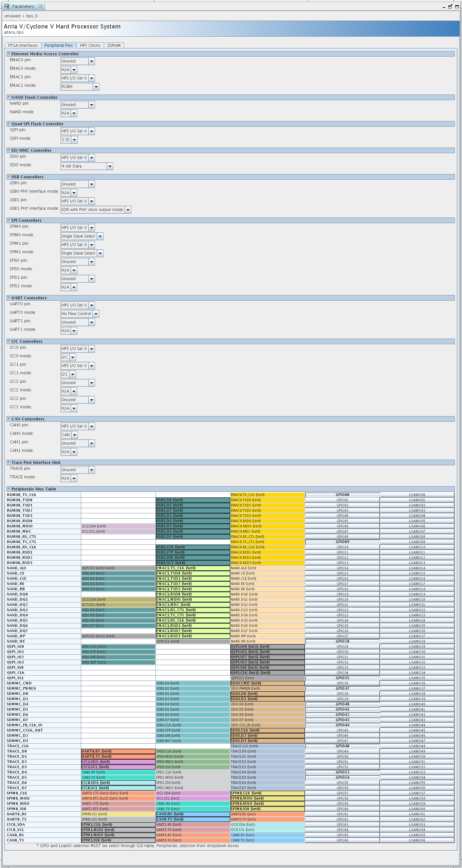The width and height of the screenshot is (462, 868).
Task: Click the UART0.RX (Set0) cell in TRACE_D0 row
Action: (118, 752)
